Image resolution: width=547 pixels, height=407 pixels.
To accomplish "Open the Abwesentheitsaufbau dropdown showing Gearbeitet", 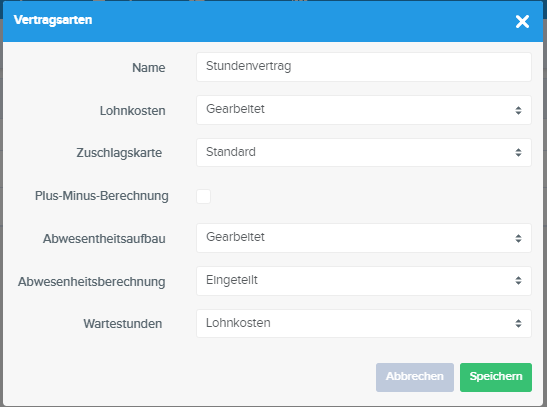I will tap(364, 238).
